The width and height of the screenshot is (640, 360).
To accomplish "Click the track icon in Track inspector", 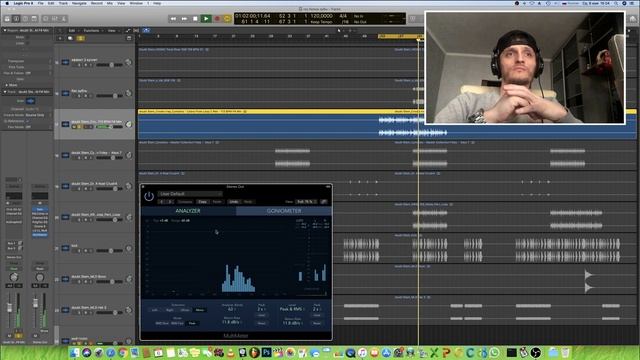I will 31,101.
